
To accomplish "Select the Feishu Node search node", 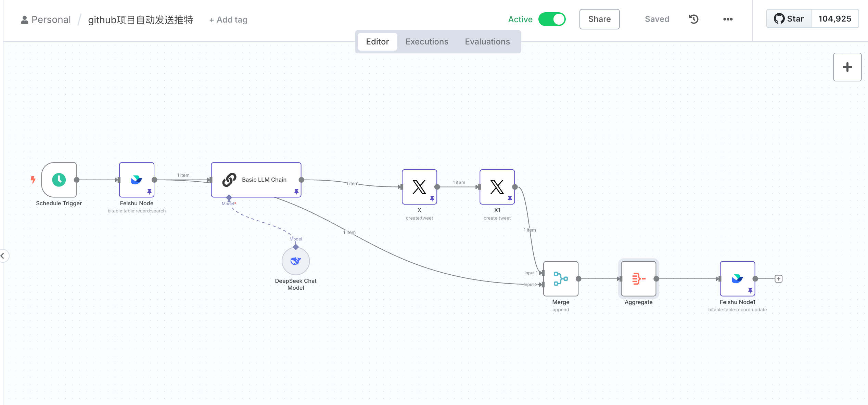I will (x=137, y=180).
